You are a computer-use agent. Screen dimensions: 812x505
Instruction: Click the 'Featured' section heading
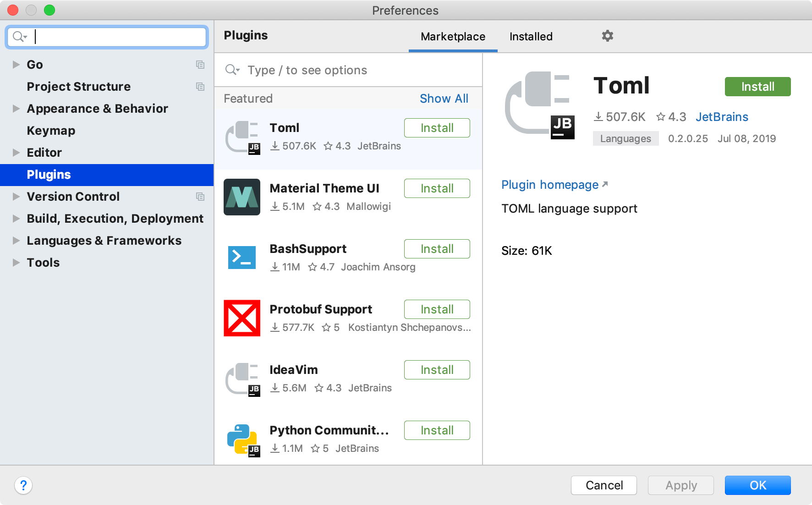pyautogui.click(x=248, y=99)
